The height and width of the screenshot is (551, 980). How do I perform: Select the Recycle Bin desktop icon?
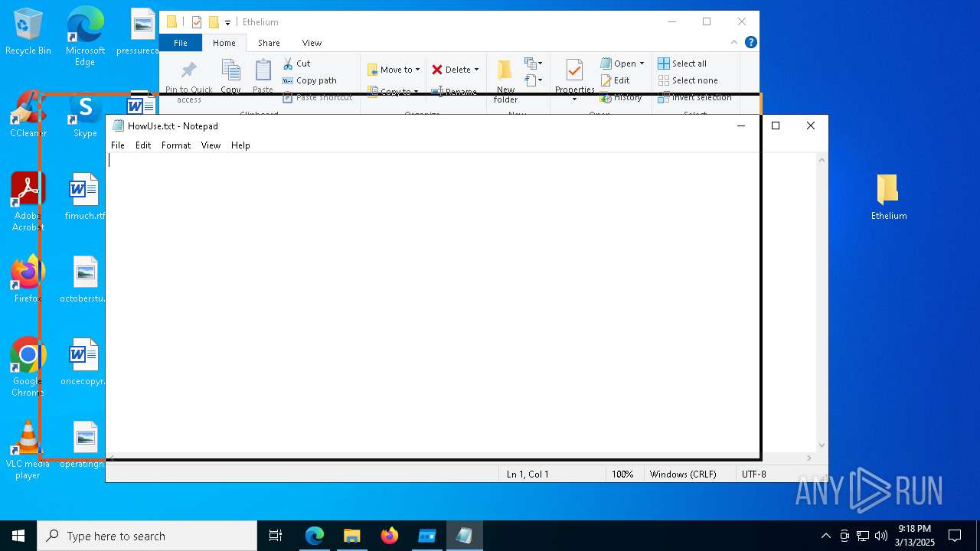[x=28, y=31]
